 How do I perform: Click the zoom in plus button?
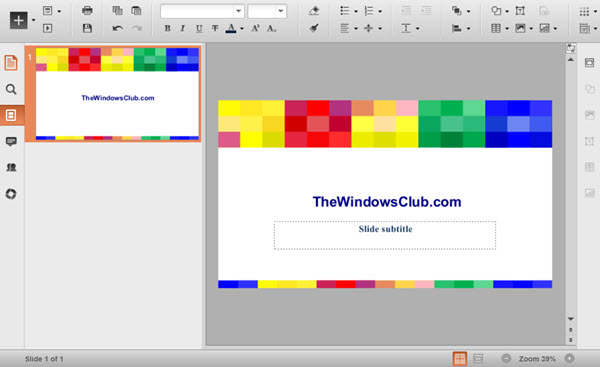tap(569, 358)
